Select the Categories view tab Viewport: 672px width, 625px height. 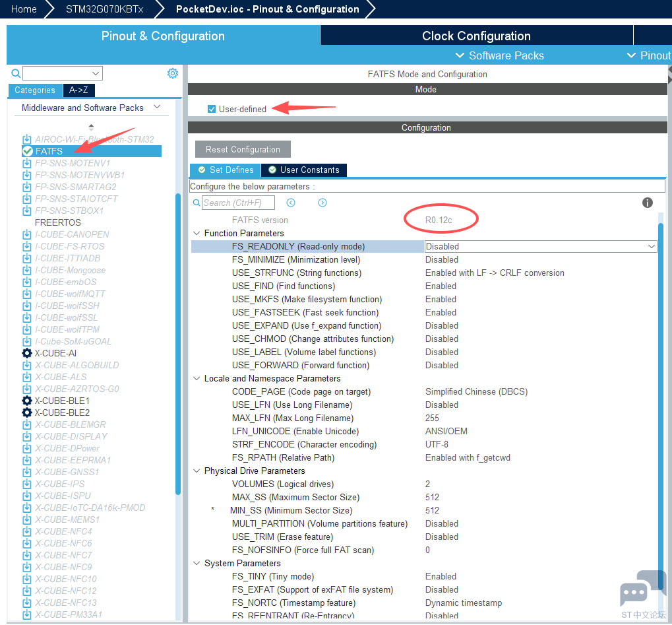coord(35,90)
